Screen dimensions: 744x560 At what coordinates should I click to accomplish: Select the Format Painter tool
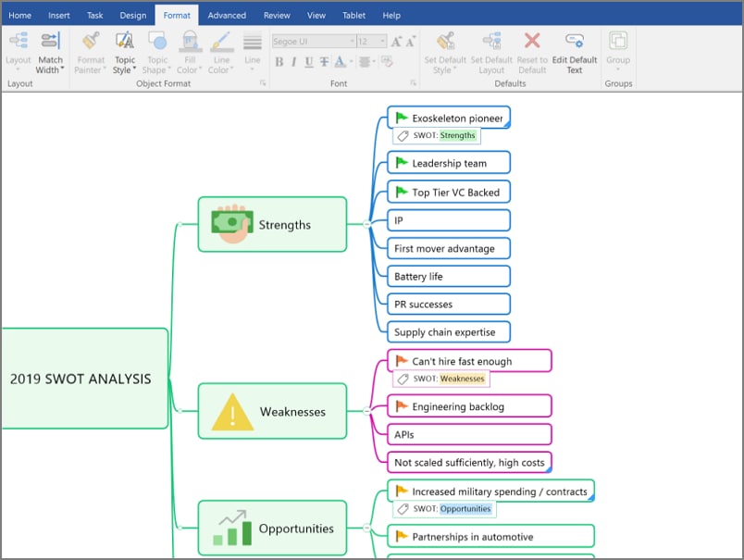[x=90, y=46]
